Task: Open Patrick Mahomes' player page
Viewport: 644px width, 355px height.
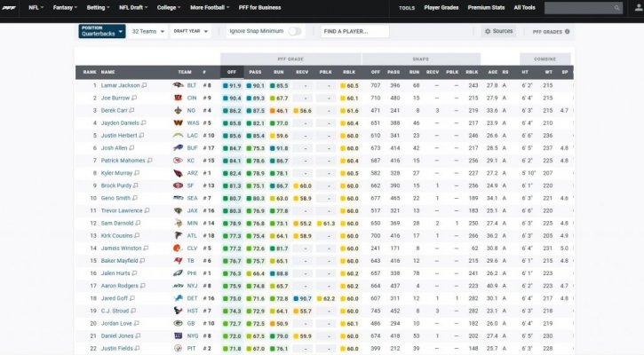Action: click(123, 161)
